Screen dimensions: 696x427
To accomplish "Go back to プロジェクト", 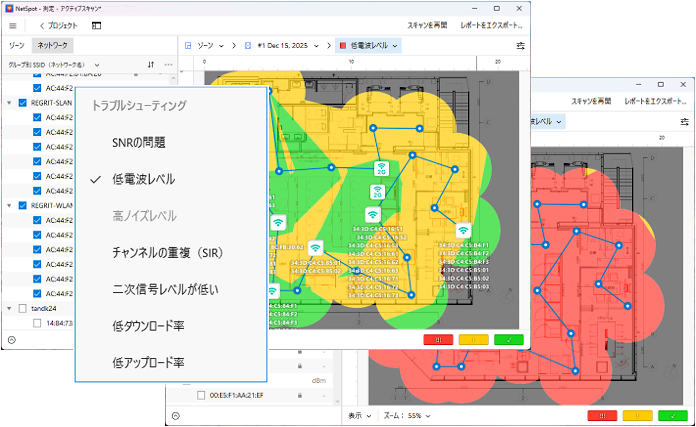I will 59,26.
